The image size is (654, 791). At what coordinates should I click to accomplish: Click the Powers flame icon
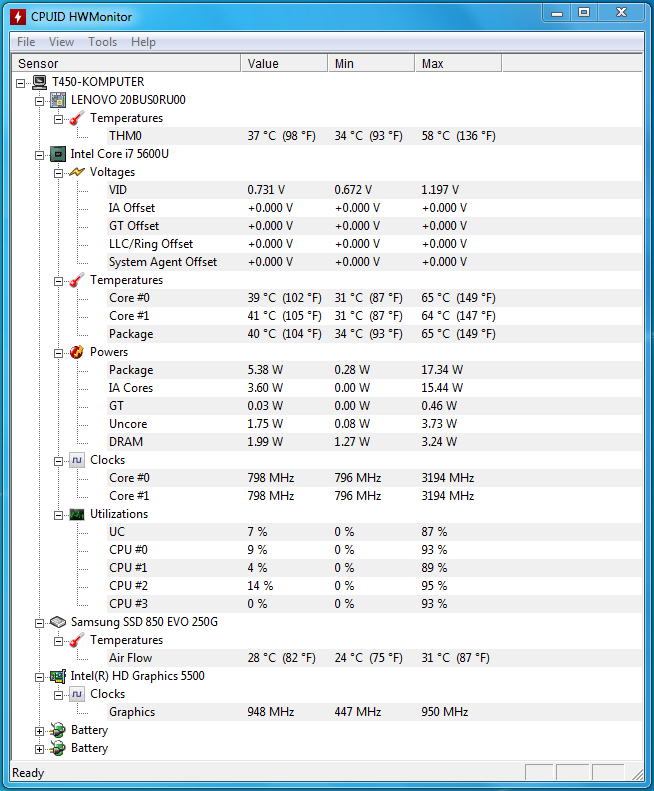pos(77,352)
